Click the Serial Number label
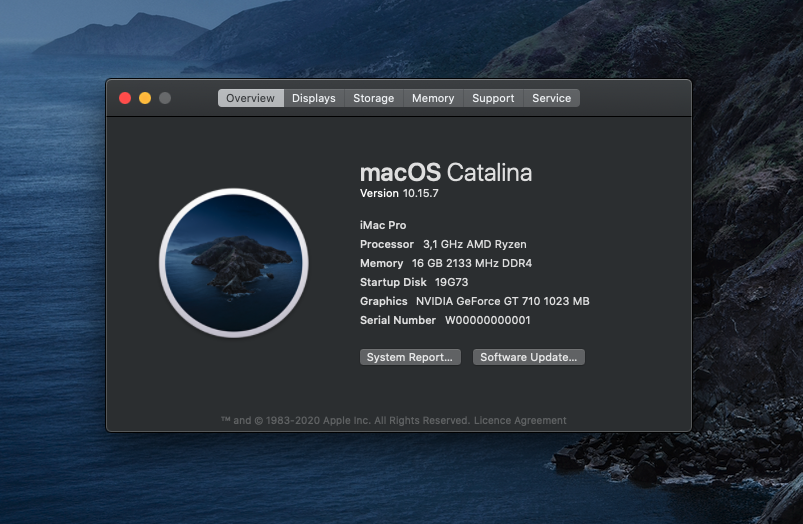The image size is (803, 524). pos(397,320)
